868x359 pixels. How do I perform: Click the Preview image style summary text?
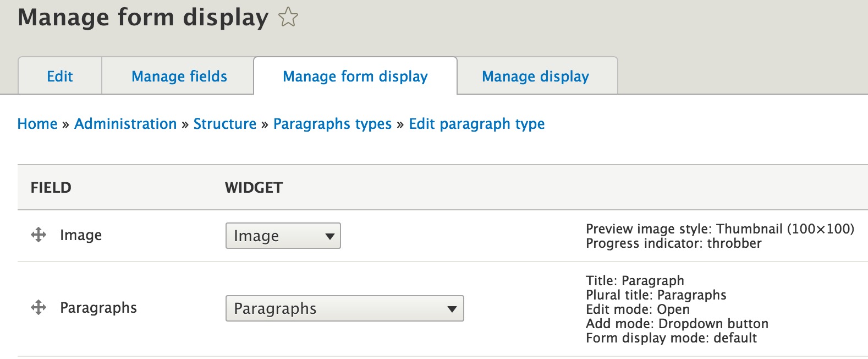tap(719, 229)
